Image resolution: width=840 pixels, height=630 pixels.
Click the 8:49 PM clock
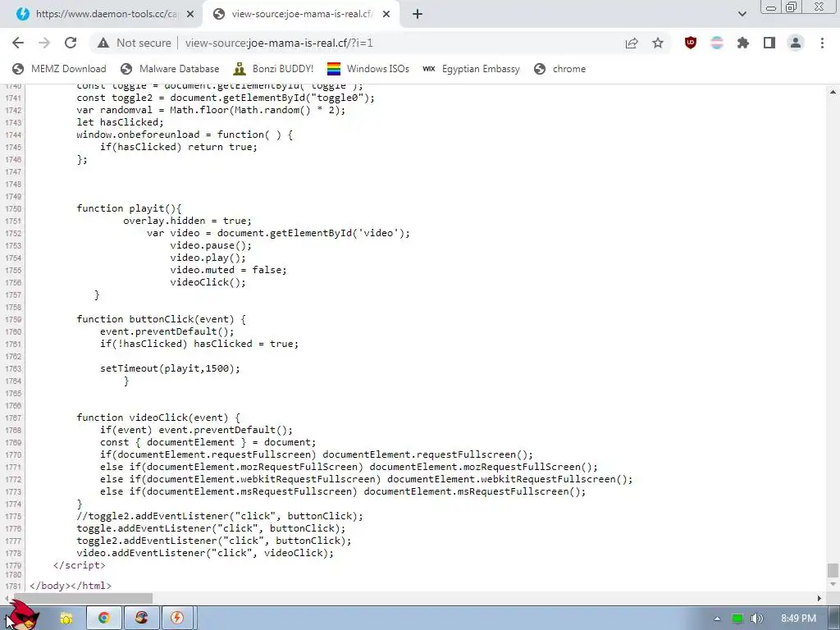(799, 619)
